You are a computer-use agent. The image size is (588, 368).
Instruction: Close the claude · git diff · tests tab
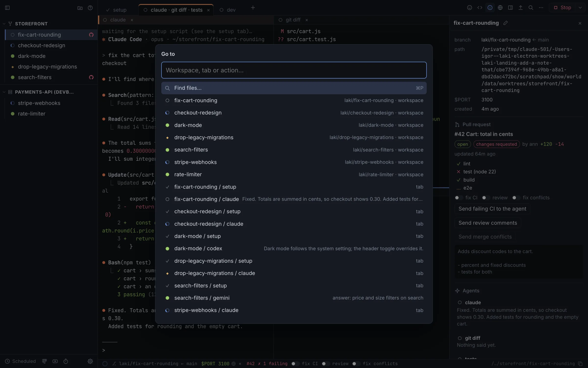pos(208,10)
